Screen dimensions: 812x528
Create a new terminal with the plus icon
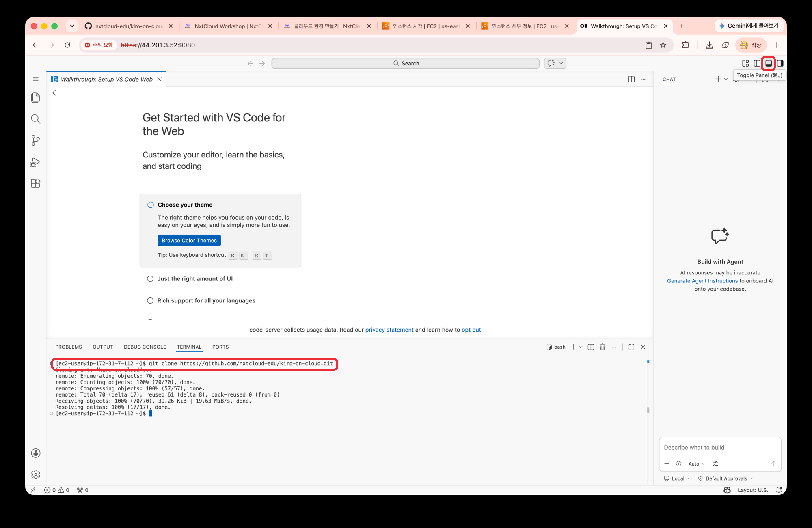[573, 347]
